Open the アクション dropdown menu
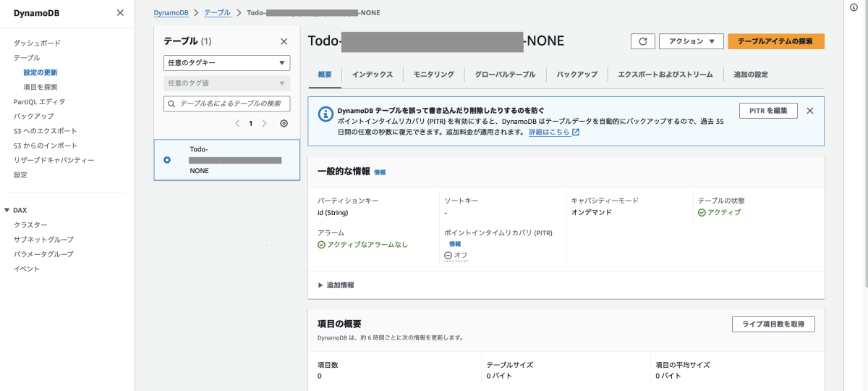 click(692, 41)
